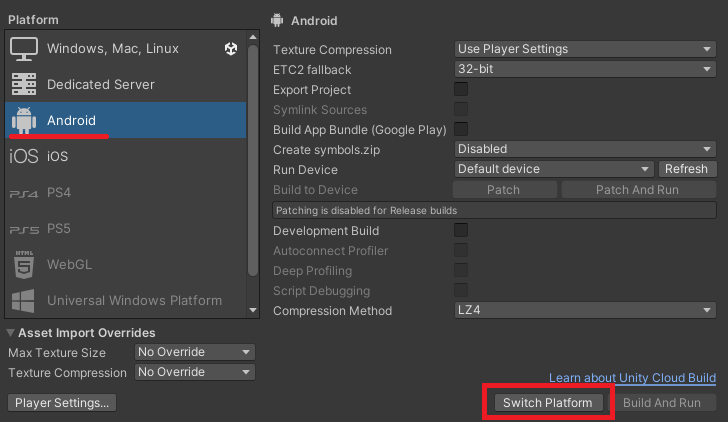
Task: Click the Dedicated Server rack icon
Action: tap(24, 85)
